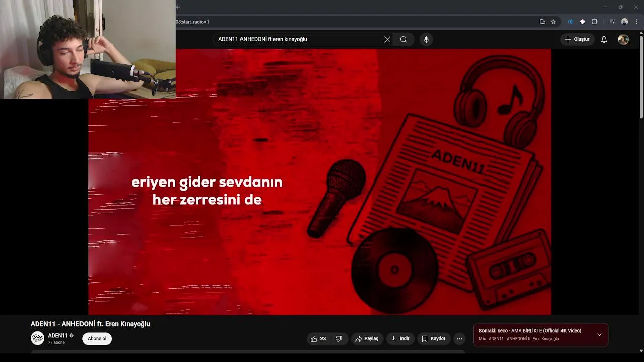
Task: Click the scrollbar down arrow
Action: point(641,351)
